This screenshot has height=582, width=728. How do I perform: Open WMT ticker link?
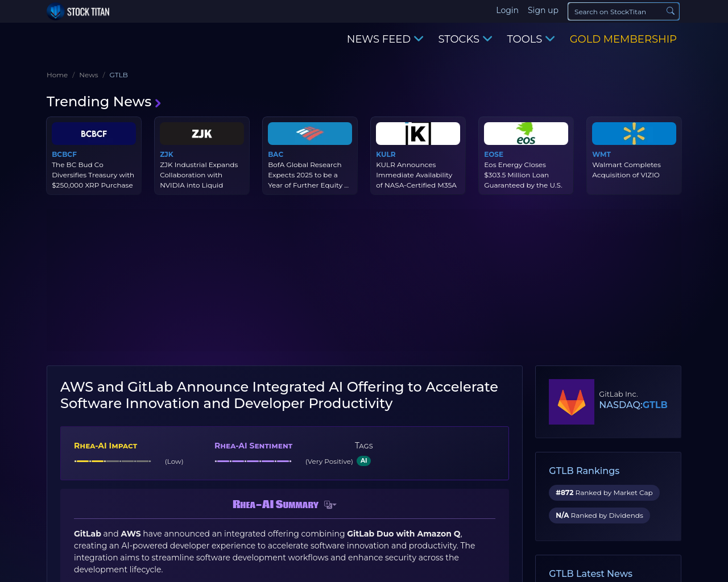[x=601, y=155]
